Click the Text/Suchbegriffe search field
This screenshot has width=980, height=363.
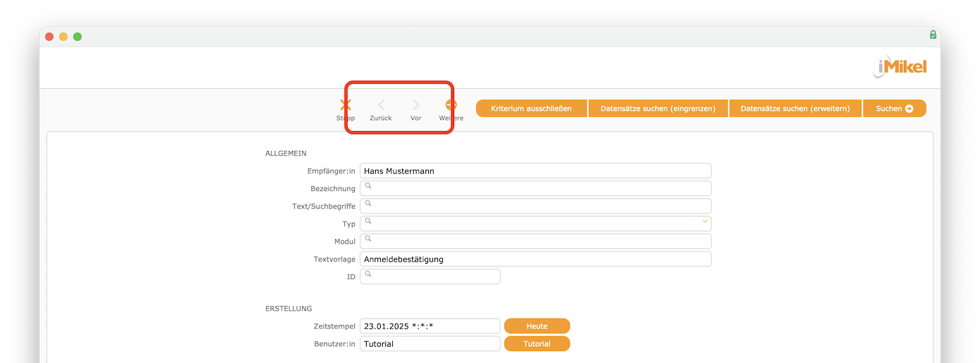536,206
